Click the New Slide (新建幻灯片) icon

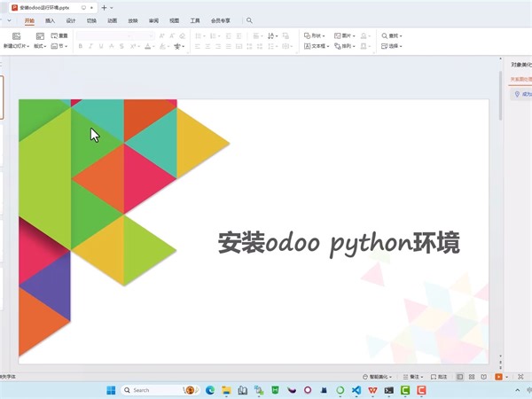pyautogui.click(x=16, y=36)
